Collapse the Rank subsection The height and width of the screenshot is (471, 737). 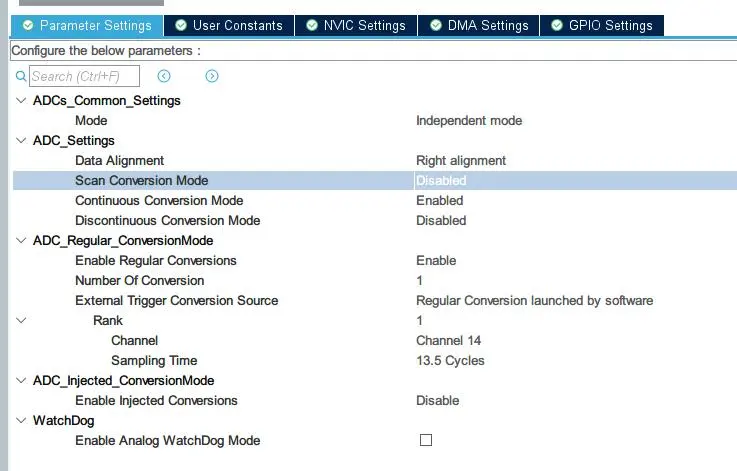coord(21,321)
